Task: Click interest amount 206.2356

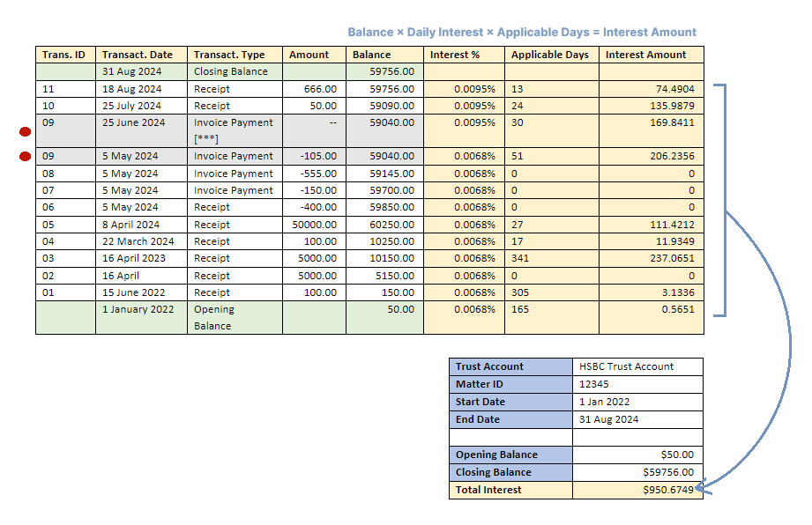Action: click(x=652, y=156)
